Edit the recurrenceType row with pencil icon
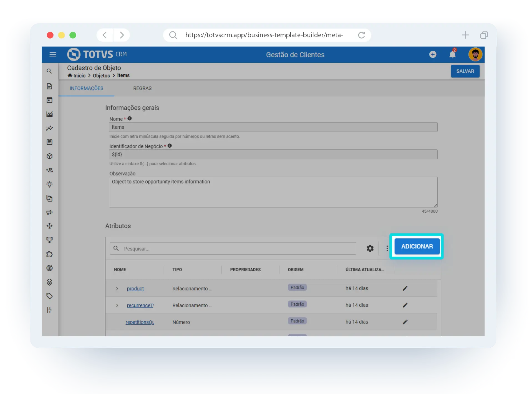Image resolution: width=532 pixels, height=394 pixels. point(405,305)
